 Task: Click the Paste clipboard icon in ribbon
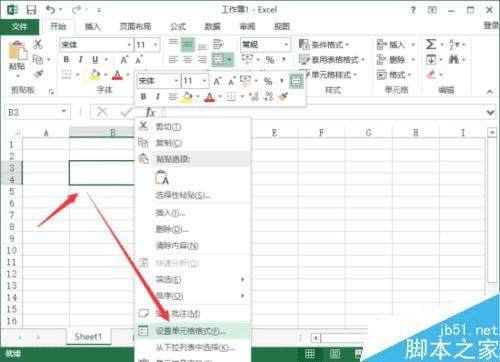(x=17, y=51)
